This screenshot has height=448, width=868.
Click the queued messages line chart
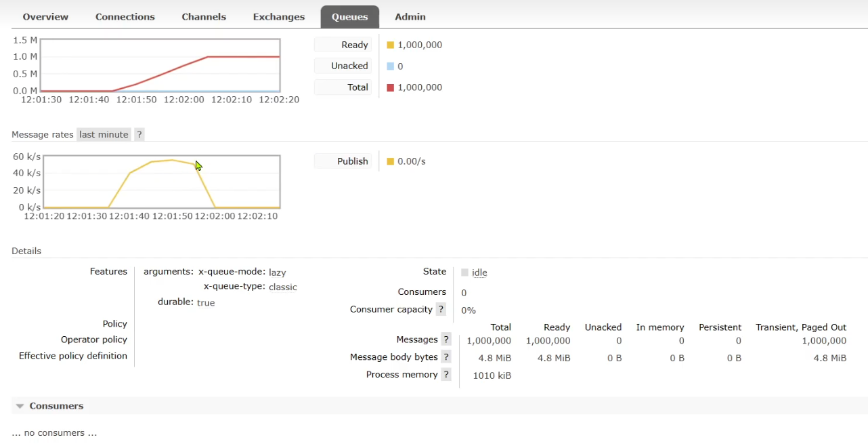coord(160,65)
